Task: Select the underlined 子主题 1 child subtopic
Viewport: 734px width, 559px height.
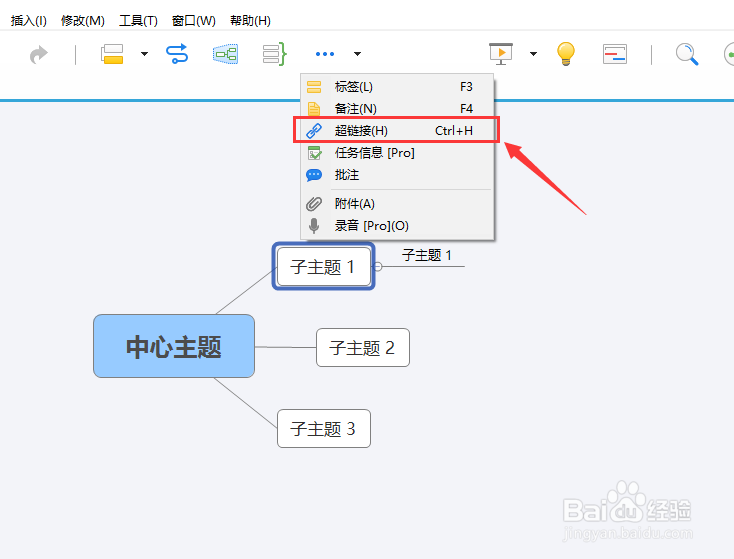Action: (x=426, y=256)
